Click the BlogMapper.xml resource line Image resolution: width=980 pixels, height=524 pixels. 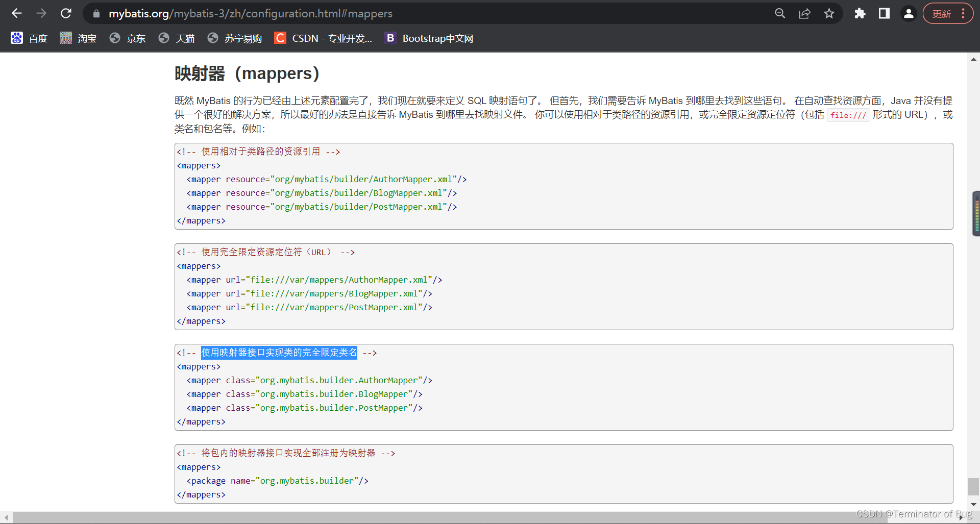tap(322, 193)
